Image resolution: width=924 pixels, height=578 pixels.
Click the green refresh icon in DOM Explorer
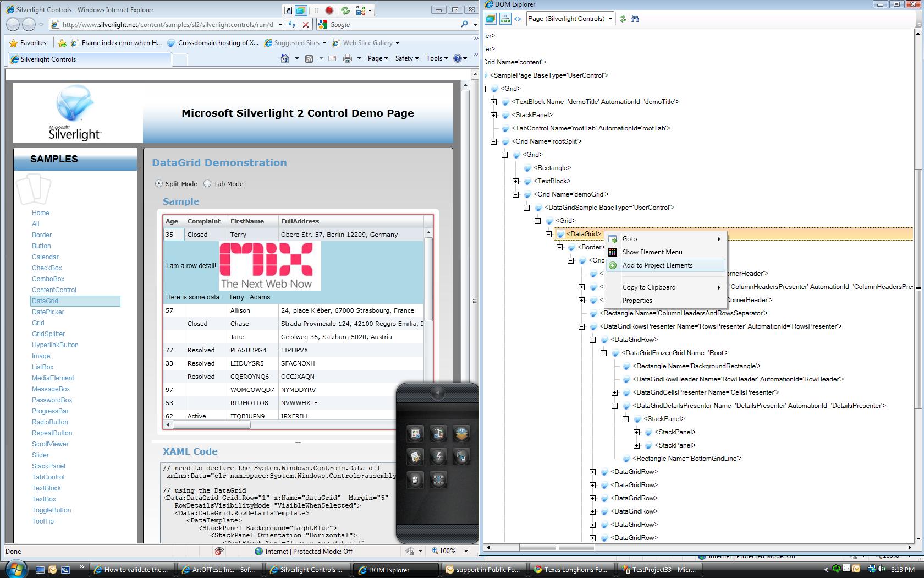tap(623, 19)
